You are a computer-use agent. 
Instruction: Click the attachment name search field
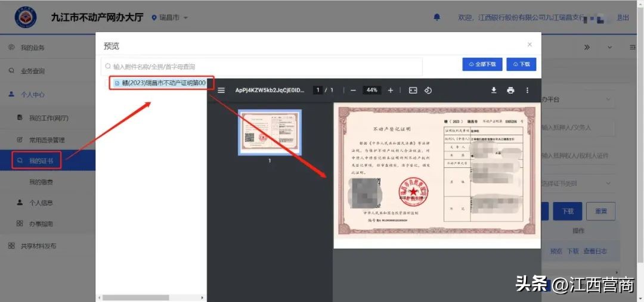click(x=262, y=67)
